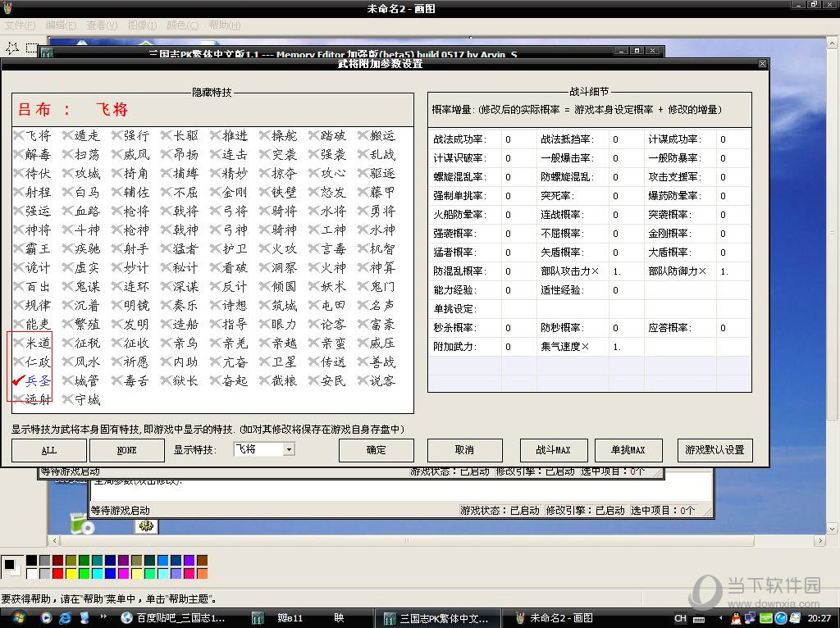
Task: Click the 单挑MAX button
Action: [x=628, y=450]
